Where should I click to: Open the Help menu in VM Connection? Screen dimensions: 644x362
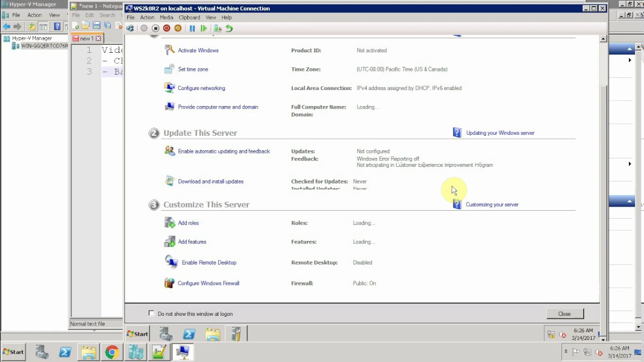point(226,18)
